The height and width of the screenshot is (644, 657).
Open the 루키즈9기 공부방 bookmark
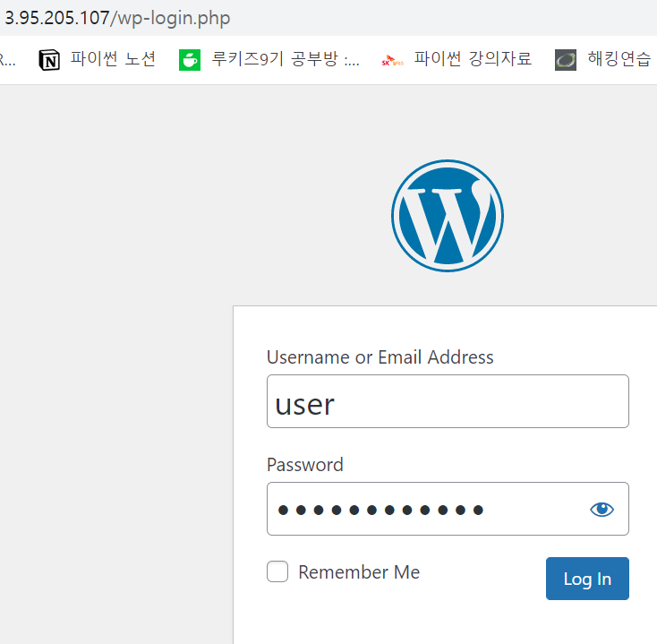pyautogui.click(x=269, y=59)
